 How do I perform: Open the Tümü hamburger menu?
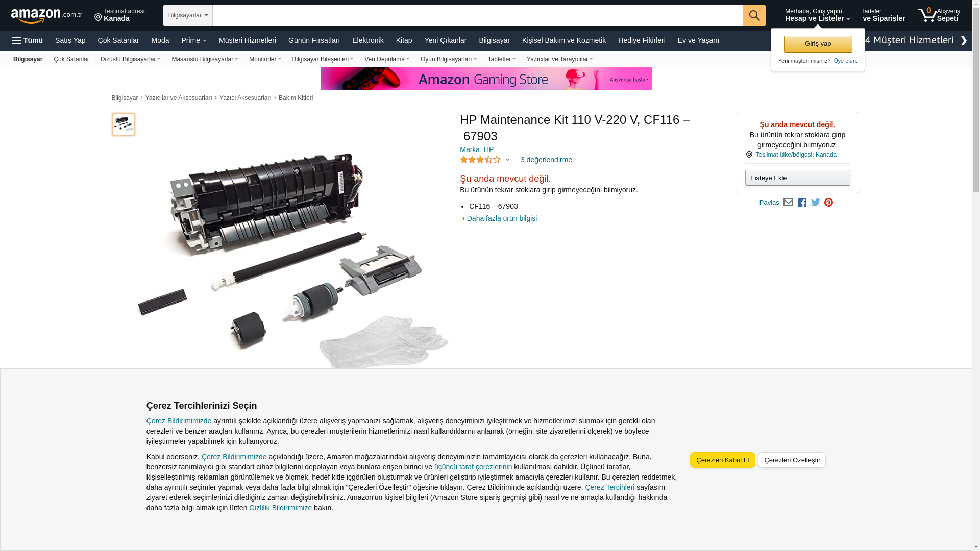[28, 40]
